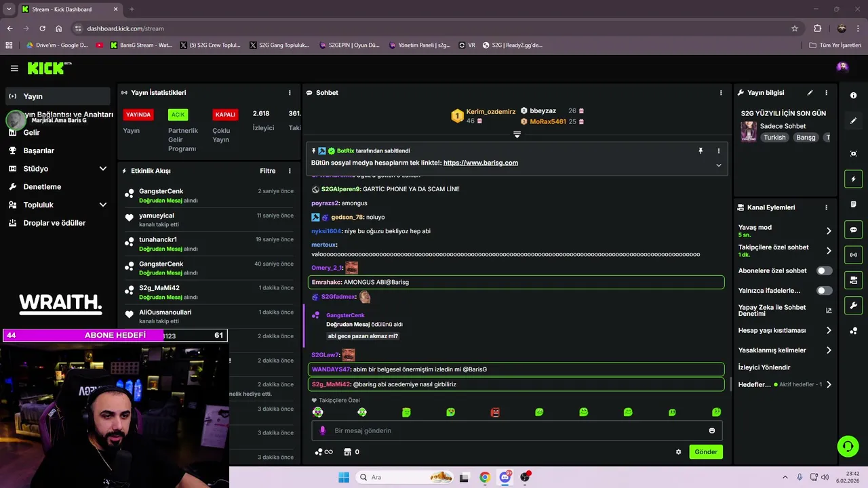Viewport: 868px width, 488px height.
Task: Open the pinned message three-dot menu
Action: click(x=719, y=151)
